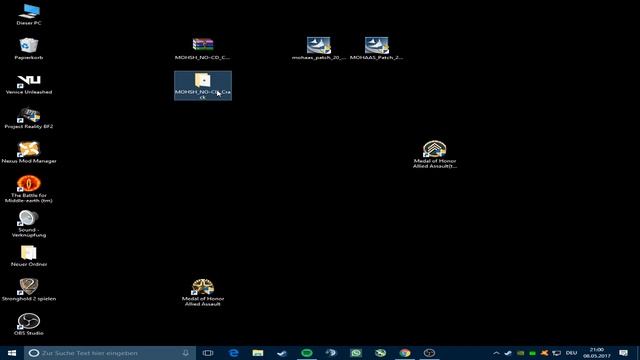
Task: Open the Windows Start menu
Action: point(12,353)
